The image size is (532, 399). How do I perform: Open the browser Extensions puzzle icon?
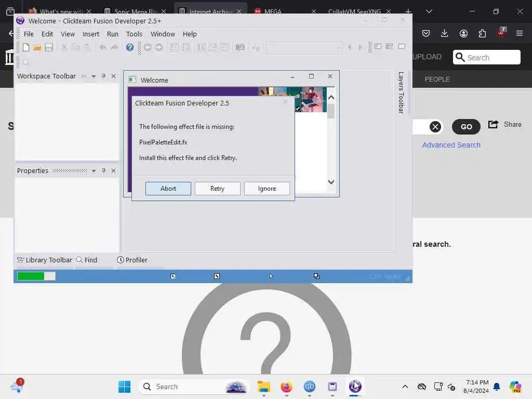(482, 33)
